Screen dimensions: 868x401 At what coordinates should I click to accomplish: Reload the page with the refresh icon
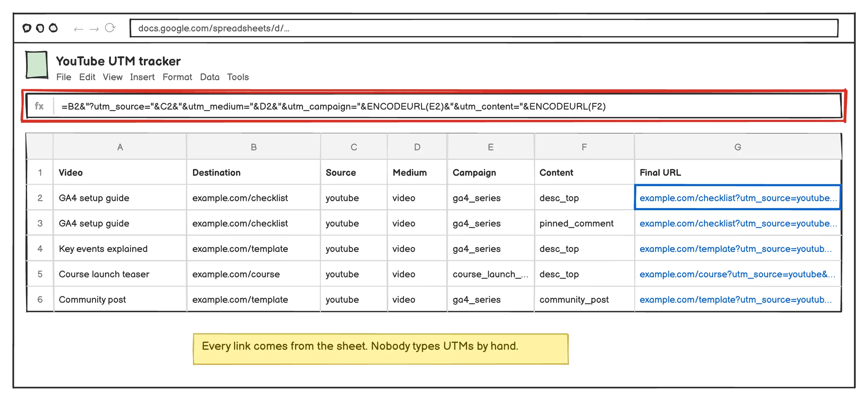click(x=110, y=28)
